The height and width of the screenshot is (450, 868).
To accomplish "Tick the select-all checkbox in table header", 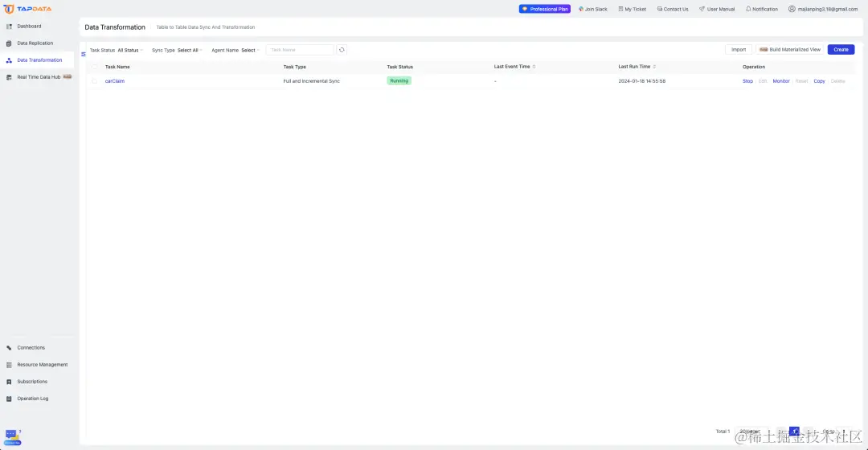I will 94,67.
